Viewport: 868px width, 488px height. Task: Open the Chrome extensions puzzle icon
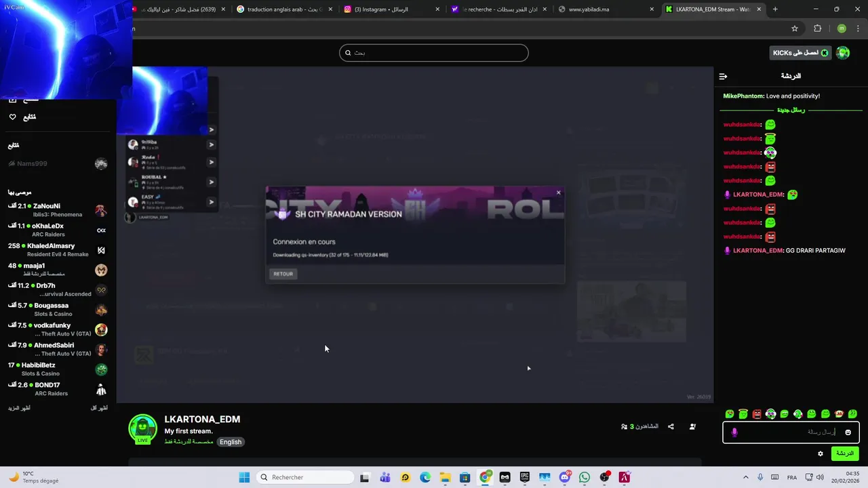click(x=817, y=28)
